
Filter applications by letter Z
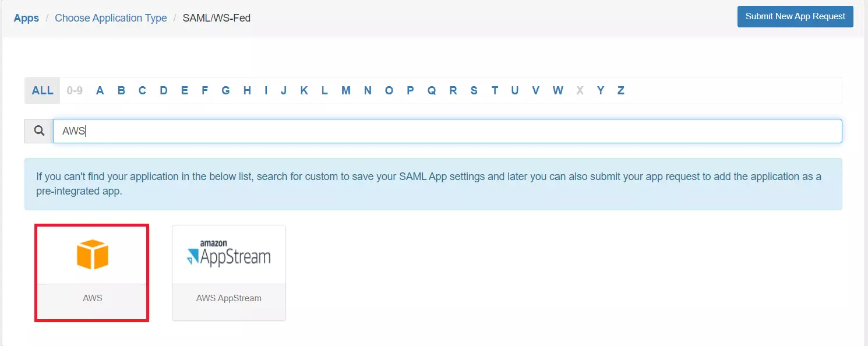pyautogui.click(x=621, y=90)
